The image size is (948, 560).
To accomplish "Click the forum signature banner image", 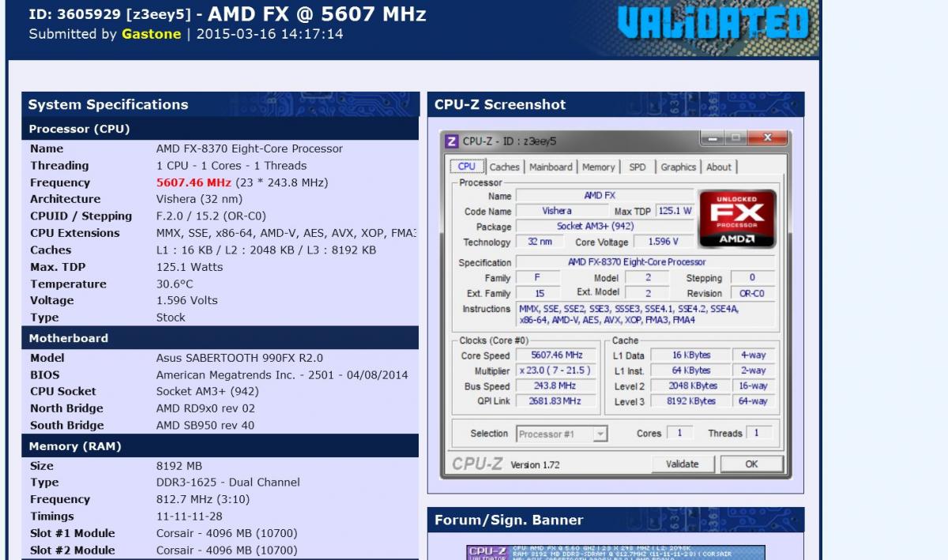I will pos(615,552).
